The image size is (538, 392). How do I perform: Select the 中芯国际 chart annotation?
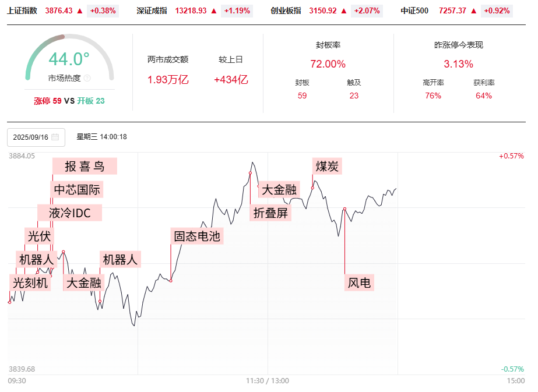tap(77, 190)
